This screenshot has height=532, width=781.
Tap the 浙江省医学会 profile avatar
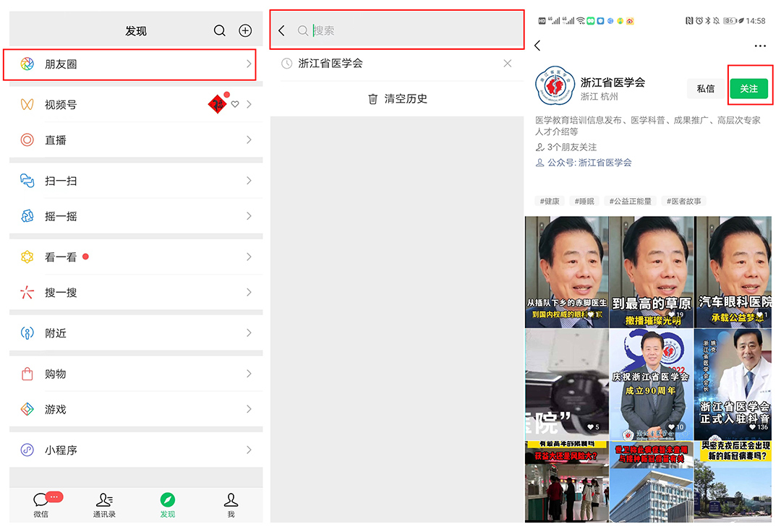click(x=555, y=85)
